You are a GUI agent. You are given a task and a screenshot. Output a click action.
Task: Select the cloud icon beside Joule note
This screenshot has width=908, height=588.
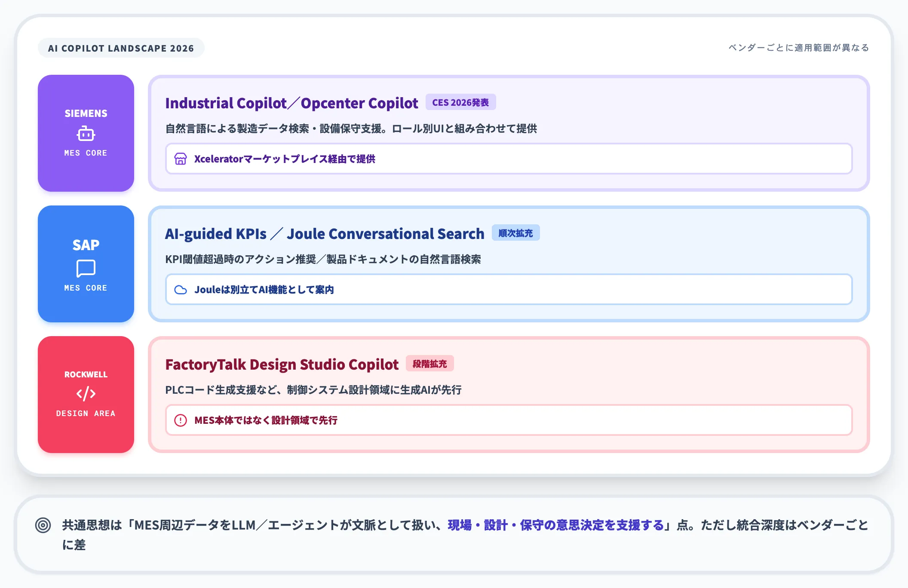(x=182, y=289)
